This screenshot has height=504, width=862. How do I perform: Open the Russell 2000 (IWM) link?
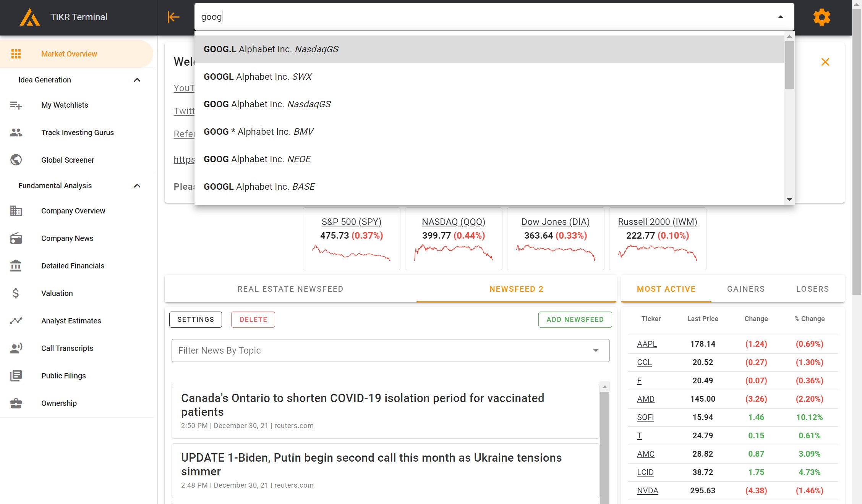(658, 222)
